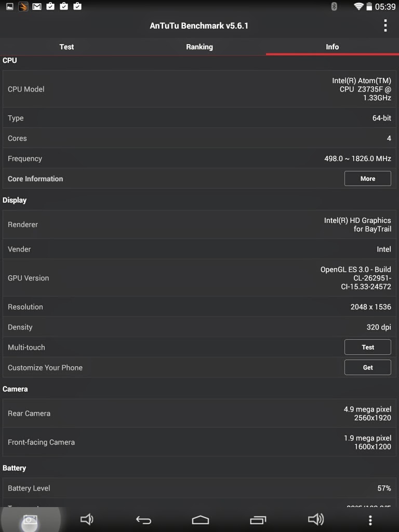Switch to the Test tab

tap(66, 47)
